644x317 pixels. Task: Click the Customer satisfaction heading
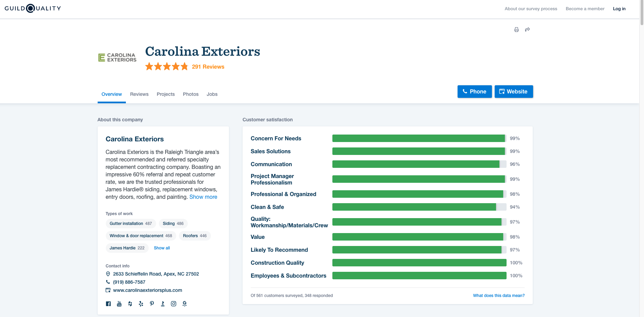pyautogui.click(x=267, y=120)
